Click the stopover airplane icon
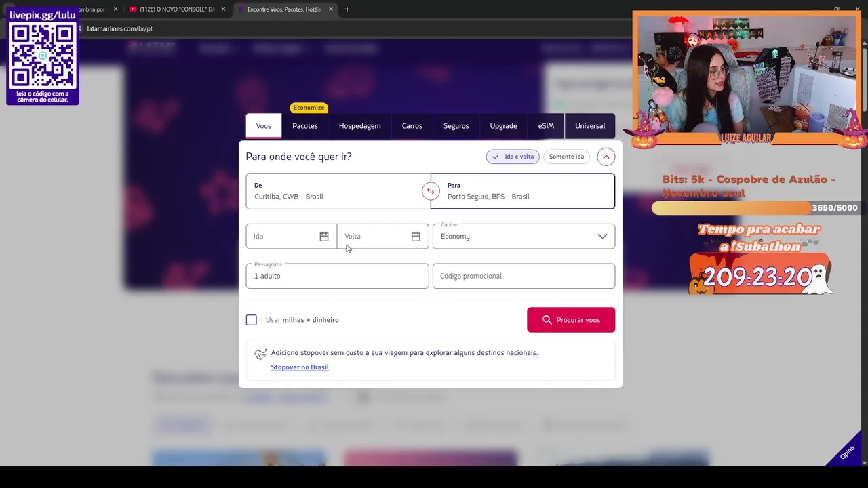The width and height of the screenshot is (868, 488). click(x=260, y=354)
